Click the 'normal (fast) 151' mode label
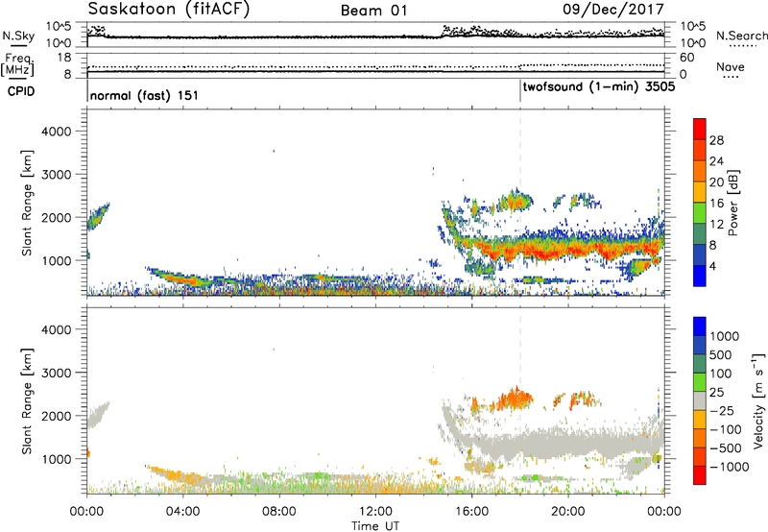768x532 pixels. pyautogui.click(x=144, y=95)
